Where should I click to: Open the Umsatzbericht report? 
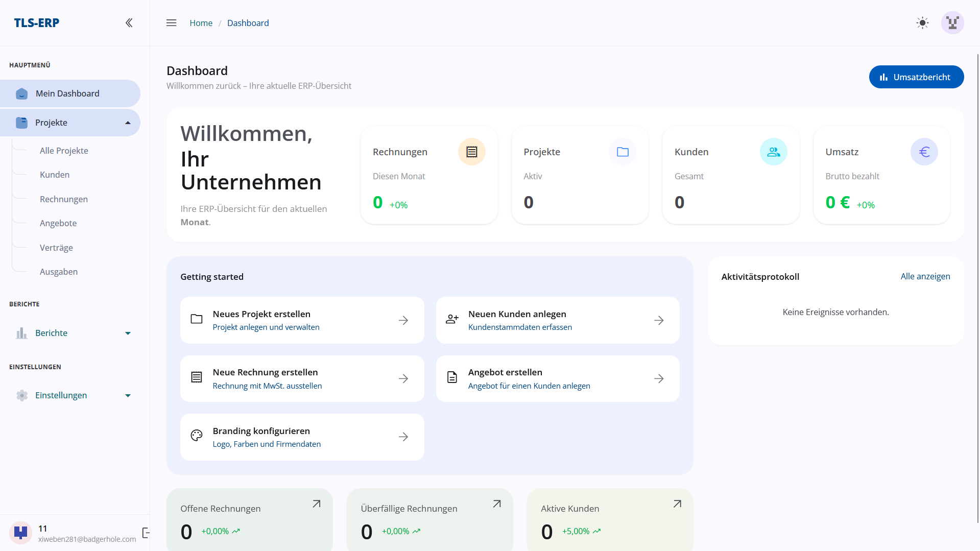(916, 77)
